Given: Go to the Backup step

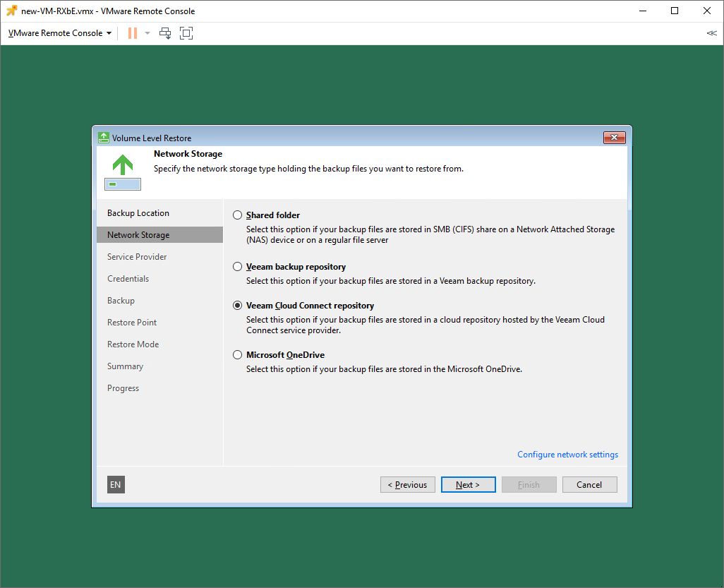Looking at the screenshot, I should click(159, 301).
